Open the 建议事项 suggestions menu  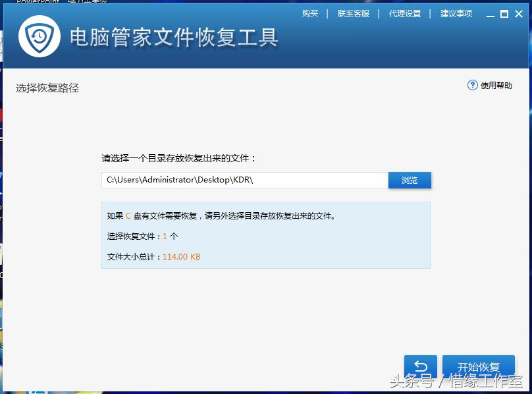456,13
